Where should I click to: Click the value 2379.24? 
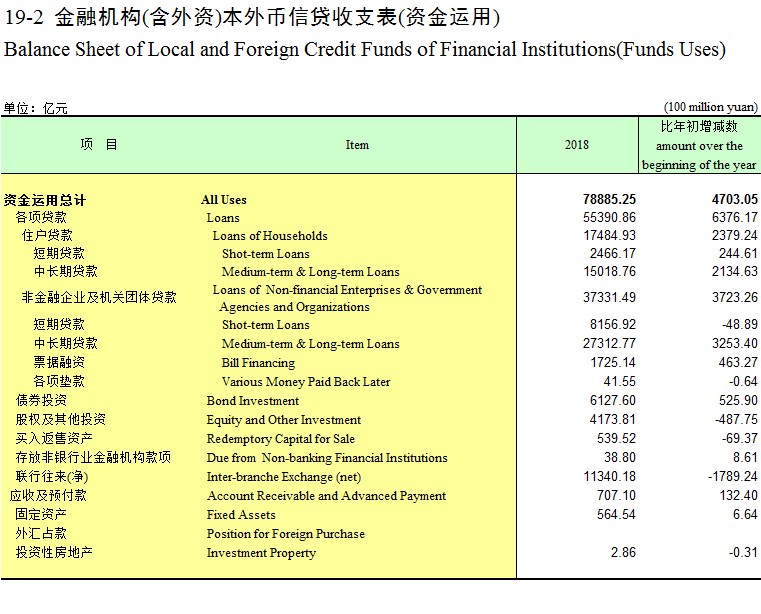(x=734, y=235)
